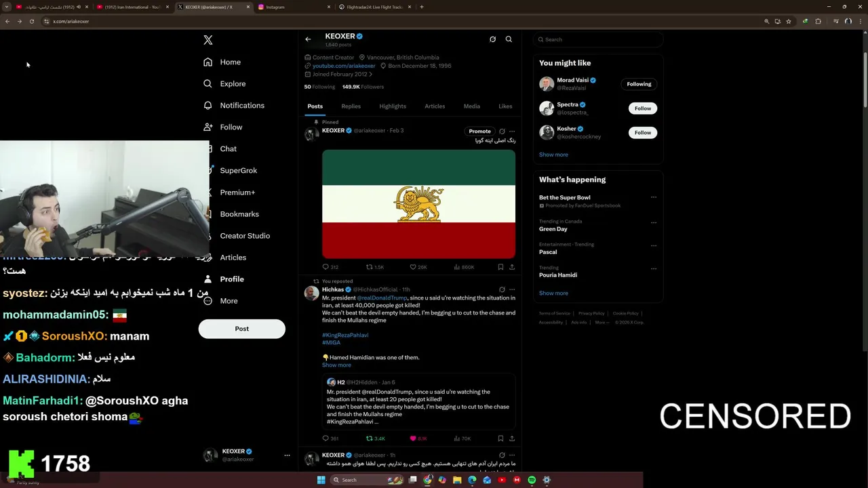
Task: Open Profile in X sidebar
Action: (224, 279)
